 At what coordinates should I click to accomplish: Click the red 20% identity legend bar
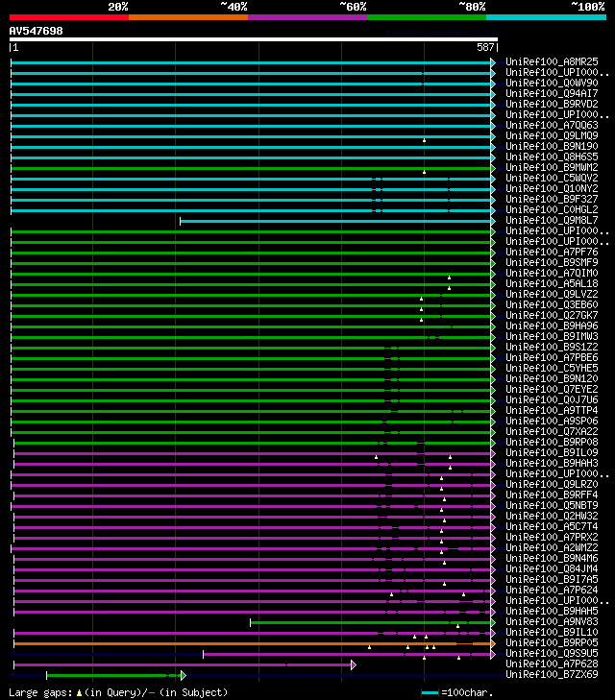click(x=69, y=17)
